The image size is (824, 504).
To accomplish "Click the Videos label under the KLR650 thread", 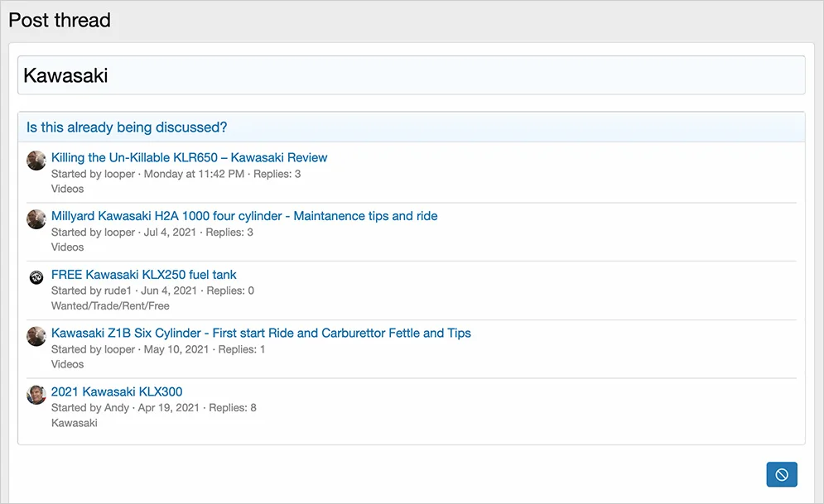I will pos(67,189).
